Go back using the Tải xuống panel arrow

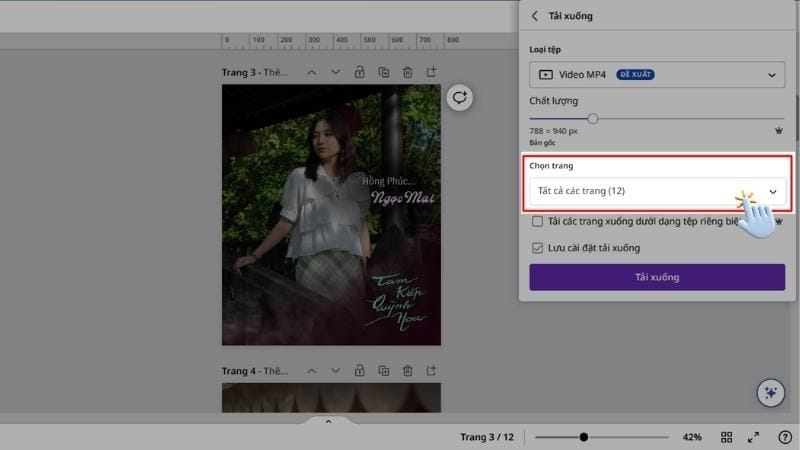[x=535, y=16]
